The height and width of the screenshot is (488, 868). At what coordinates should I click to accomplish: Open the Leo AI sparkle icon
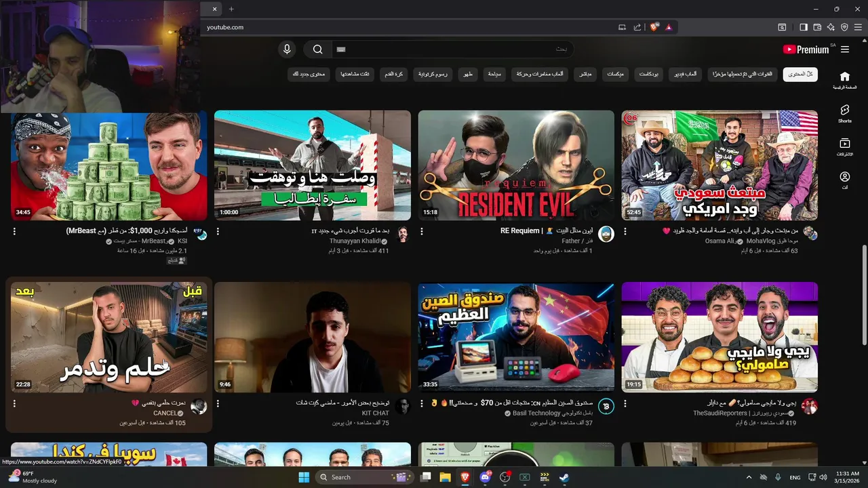(831, 27)
